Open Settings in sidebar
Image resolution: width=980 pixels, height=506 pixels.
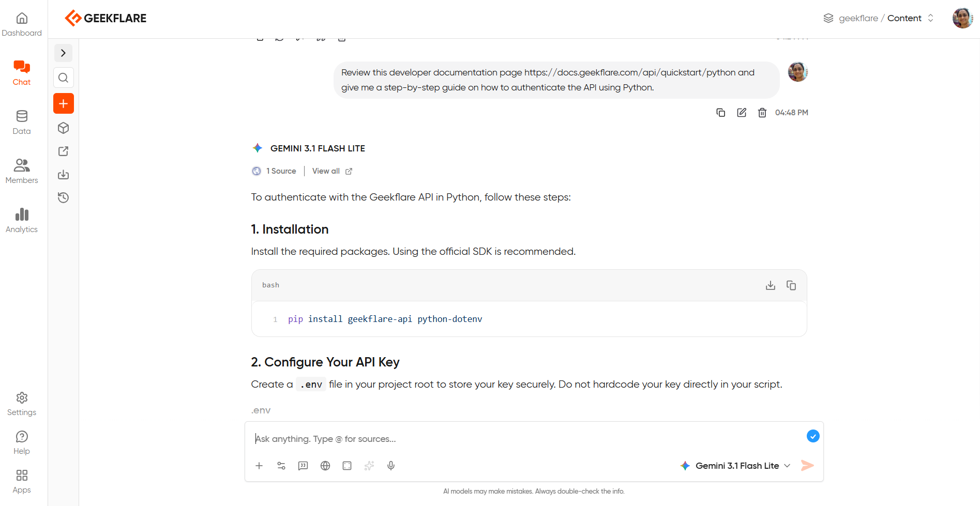(x=22, y=404)
